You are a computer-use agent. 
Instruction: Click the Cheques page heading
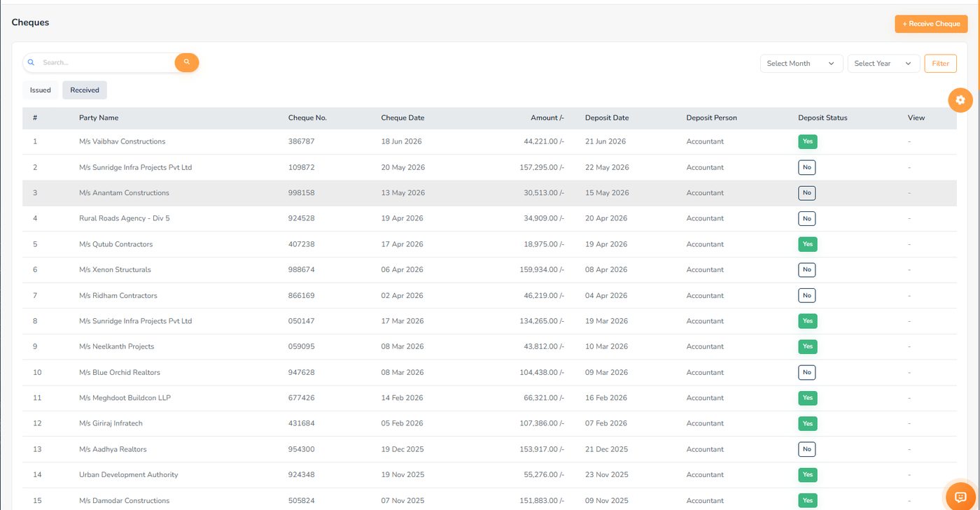pos(30,22)
